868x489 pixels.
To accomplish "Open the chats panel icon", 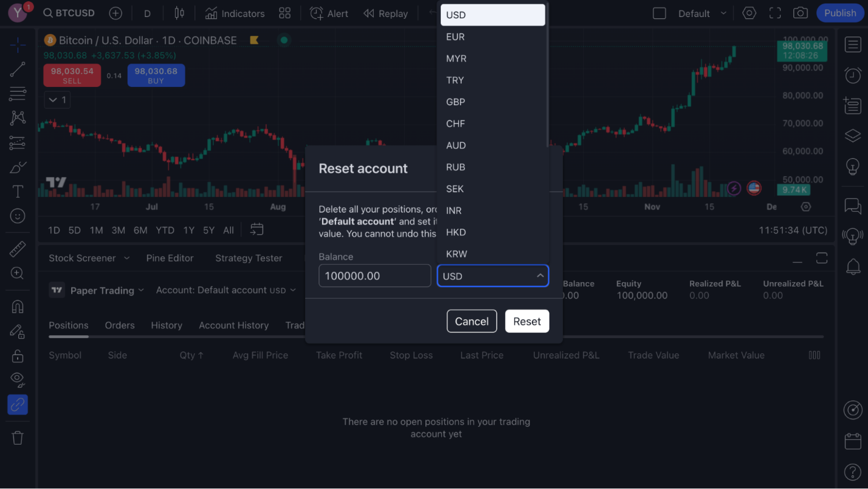I will [853, 206].
